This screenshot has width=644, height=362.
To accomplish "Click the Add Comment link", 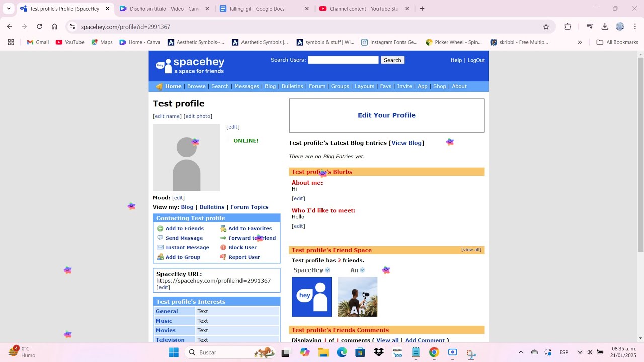I will click(x=425, y=340).
